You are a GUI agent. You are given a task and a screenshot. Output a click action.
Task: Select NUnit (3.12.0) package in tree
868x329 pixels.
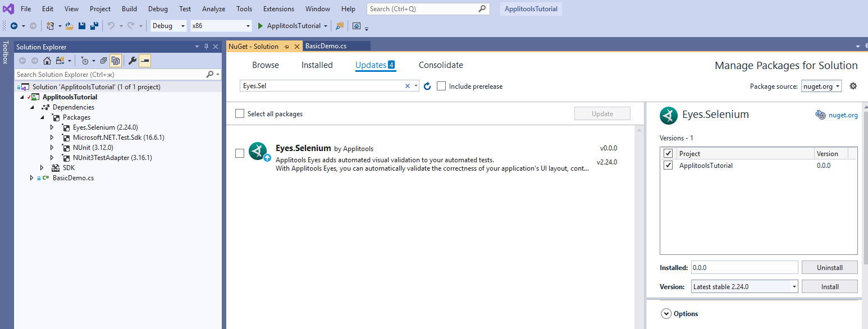(93, 148)
